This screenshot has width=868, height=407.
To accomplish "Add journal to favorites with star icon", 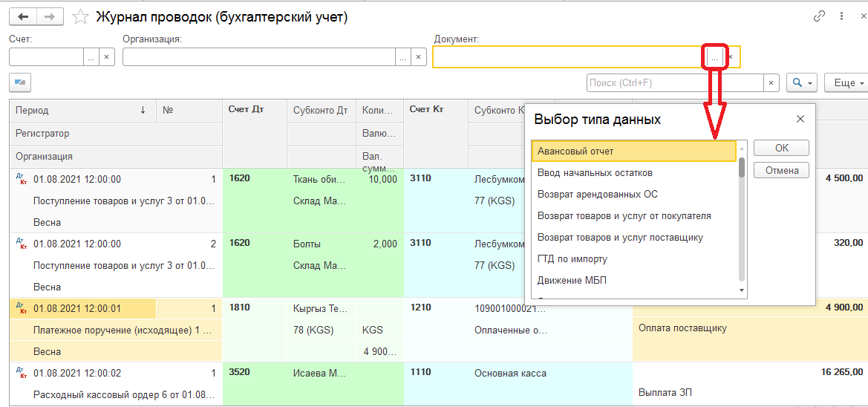I will coord(82,16).
